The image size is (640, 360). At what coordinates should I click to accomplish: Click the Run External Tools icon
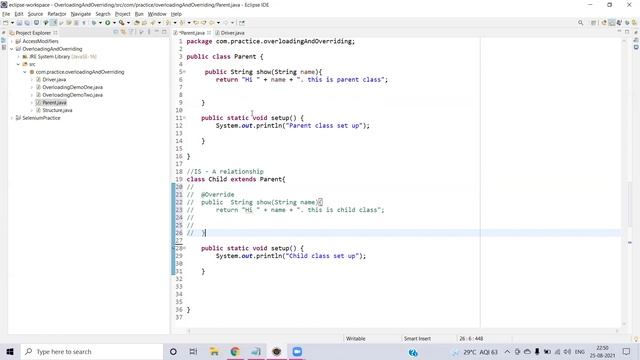point(122,23)
